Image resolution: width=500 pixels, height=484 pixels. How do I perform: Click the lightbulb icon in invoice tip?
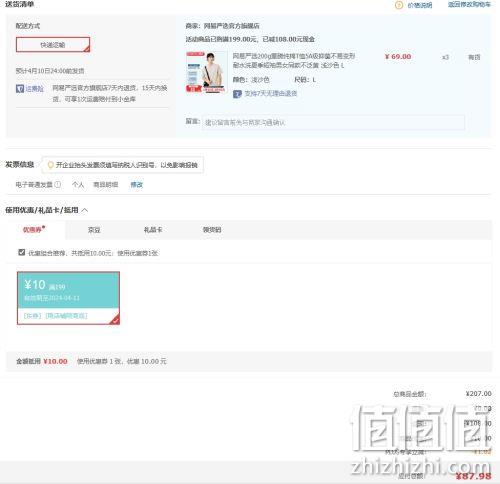click(50, 165)
